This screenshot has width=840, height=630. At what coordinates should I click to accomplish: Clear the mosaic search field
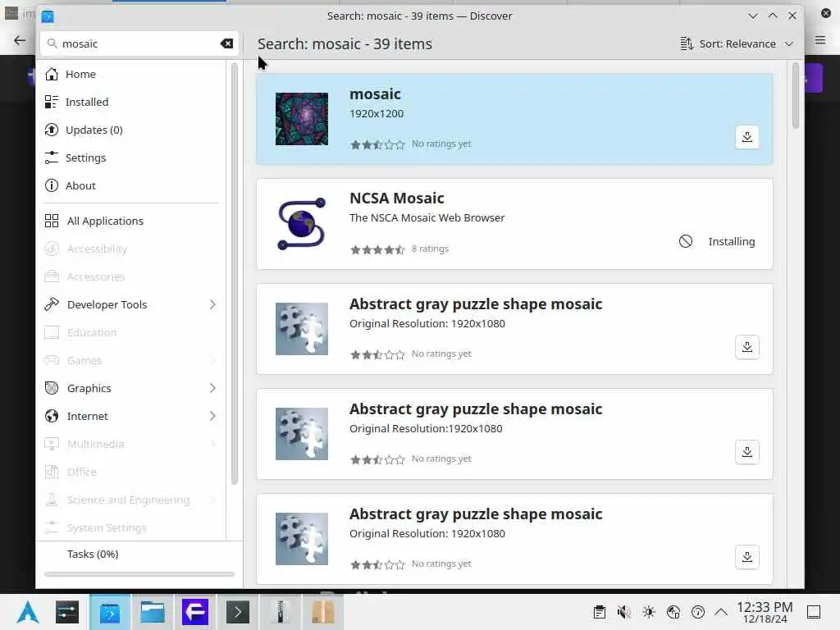pyautogui.click(x=226, y=43)
